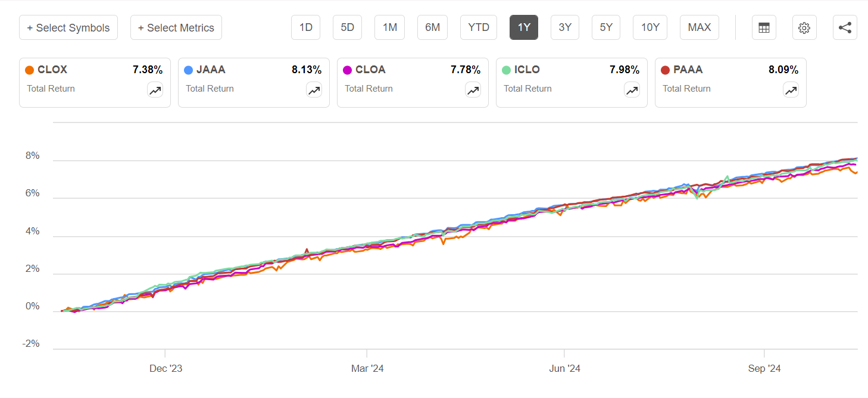Image resolution: width=868 pixels, height=398 pixels.
Task: Open the Select Metrics dropdown
Action: 176,27
